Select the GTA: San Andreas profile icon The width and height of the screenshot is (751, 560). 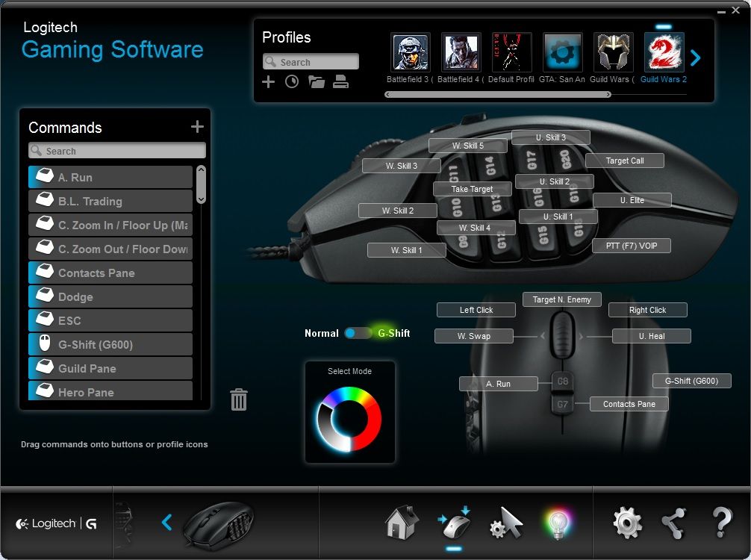(563, 52)
